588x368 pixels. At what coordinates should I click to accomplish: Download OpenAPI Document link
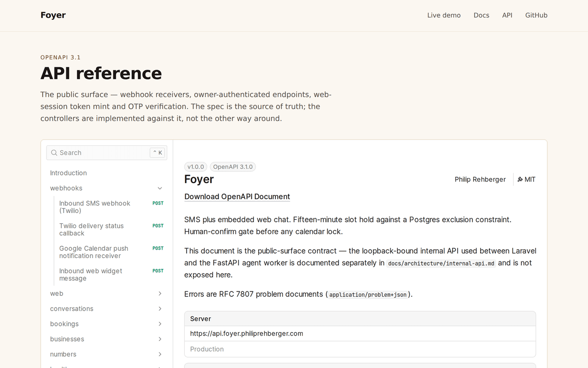237,197
